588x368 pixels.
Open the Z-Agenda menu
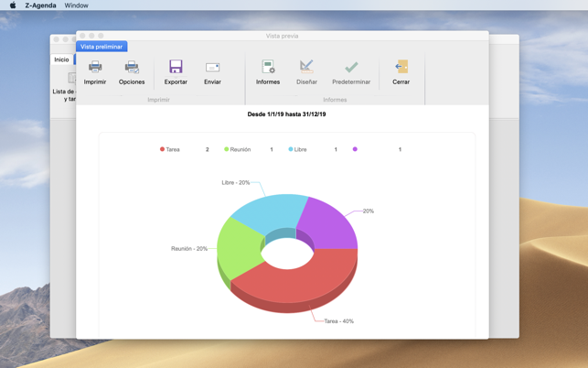tap(40, 5)
